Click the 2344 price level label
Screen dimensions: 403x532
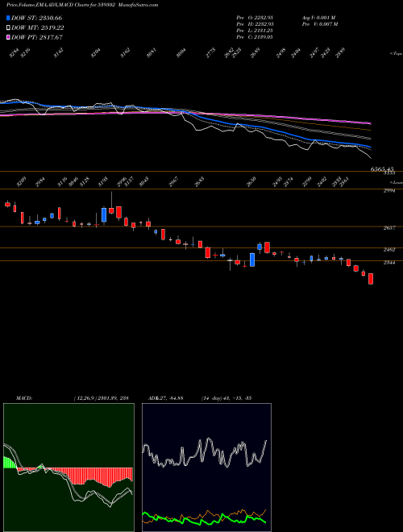tap(389, 263)
